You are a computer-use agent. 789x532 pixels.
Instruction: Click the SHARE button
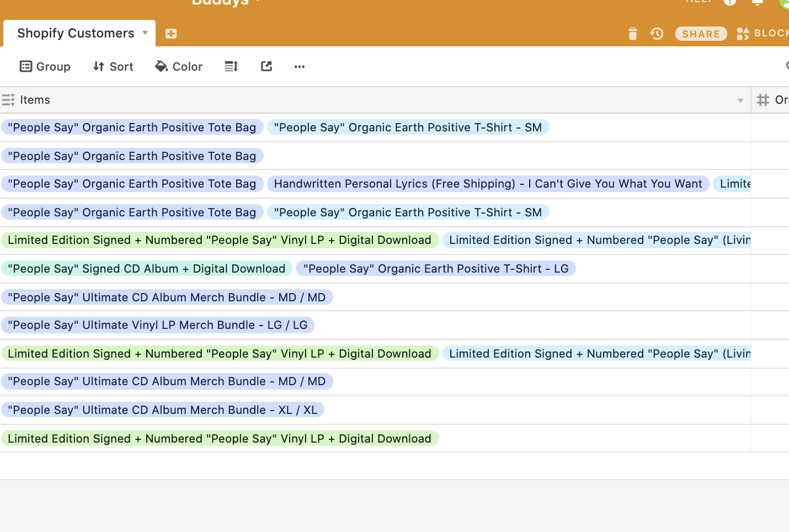[x=701, y=34]
